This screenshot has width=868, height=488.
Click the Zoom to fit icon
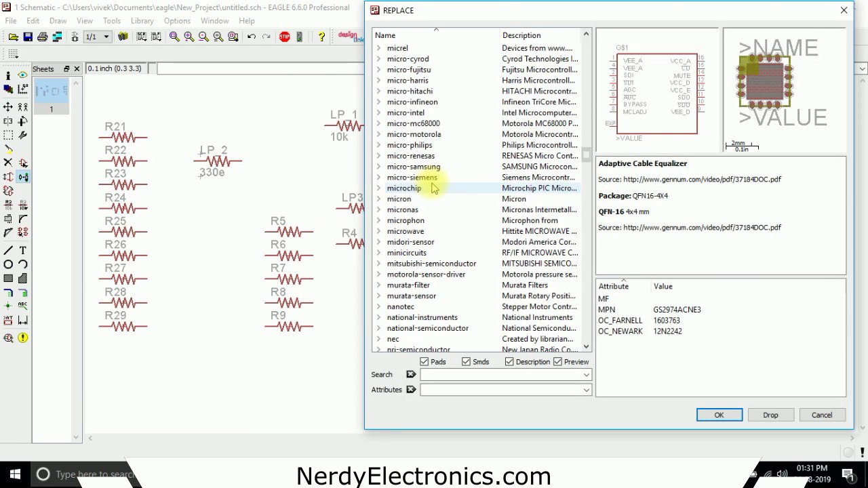coord(174,37)
